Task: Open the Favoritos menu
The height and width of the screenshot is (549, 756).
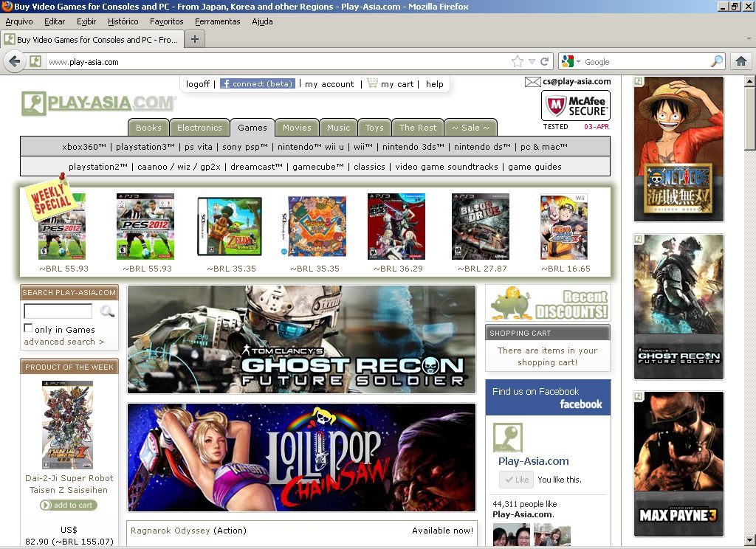Action: [166, 21]
